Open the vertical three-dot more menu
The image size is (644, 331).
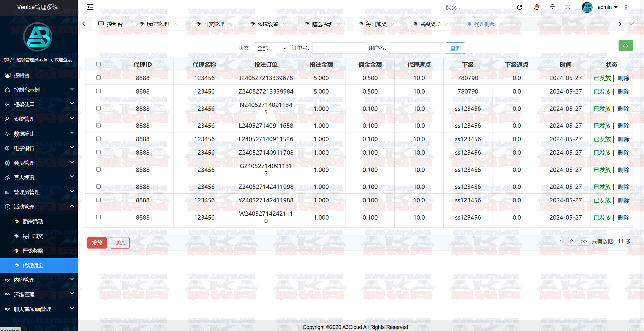[626, 7]
